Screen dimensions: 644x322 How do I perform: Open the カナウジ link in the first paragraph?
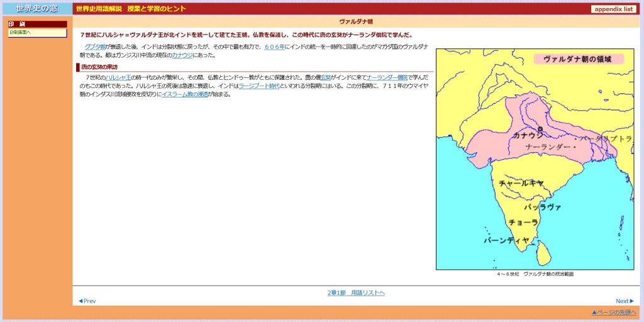(x=182, y=55)
